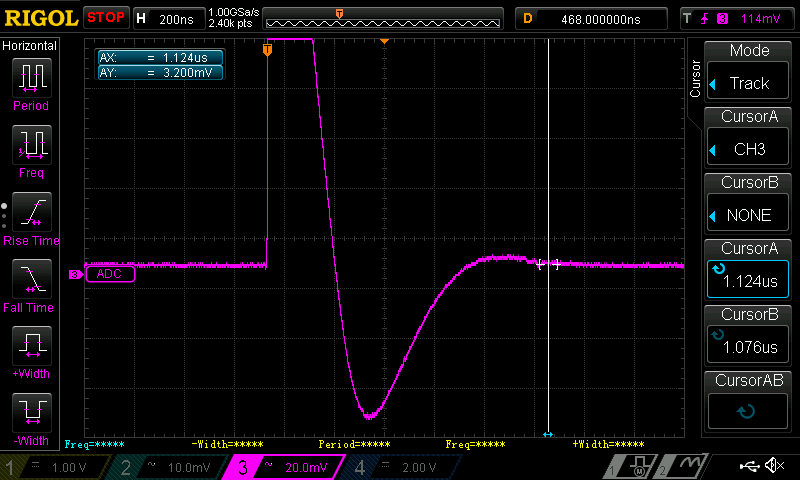Open the Horizontal measurement tab
This screenshot has height=480, width=800.
pos(30,46)
